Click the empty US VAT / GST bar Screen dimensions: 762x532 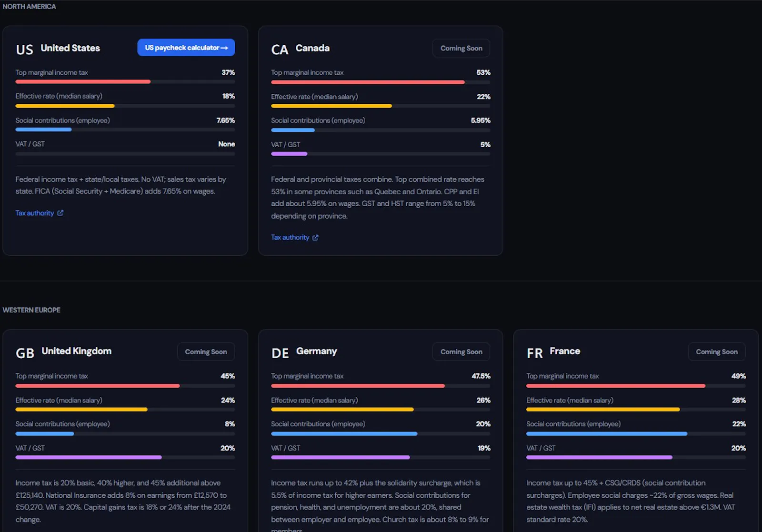(125, 154)
